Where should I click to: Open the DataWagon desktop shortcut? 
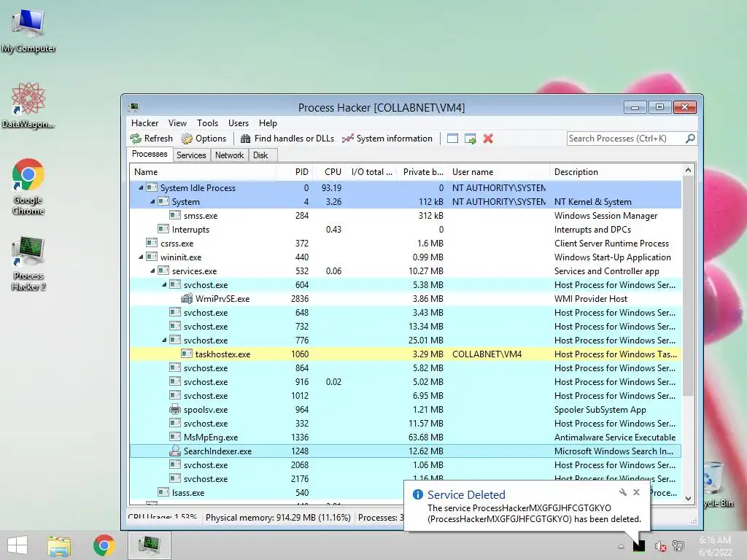(x=28, y=105)
